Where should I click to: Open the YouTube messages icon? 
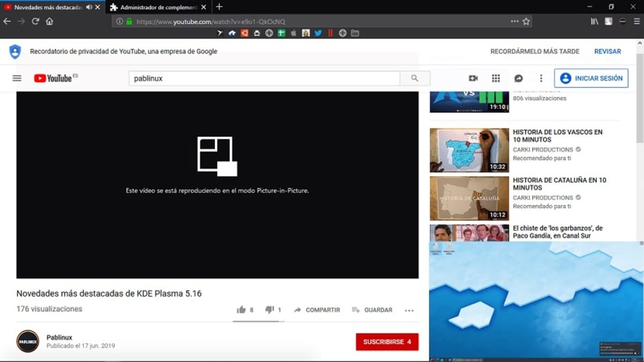click(x=517, y=78)
